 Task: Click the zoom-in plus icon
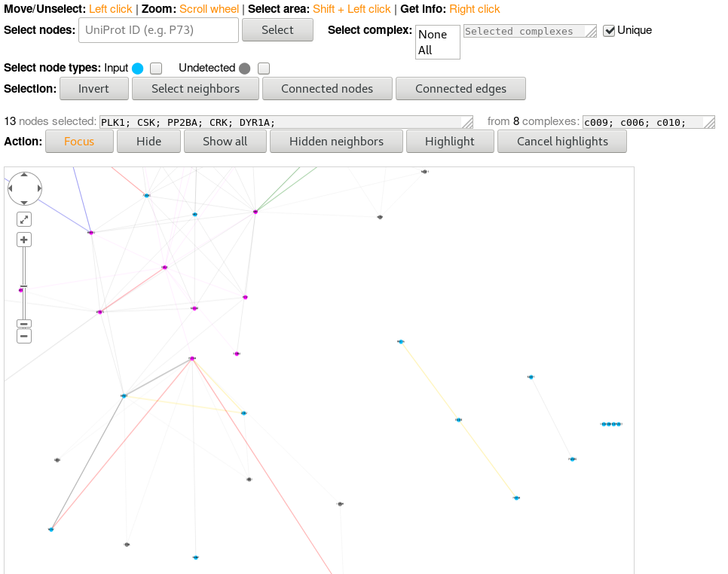[23, 239]
